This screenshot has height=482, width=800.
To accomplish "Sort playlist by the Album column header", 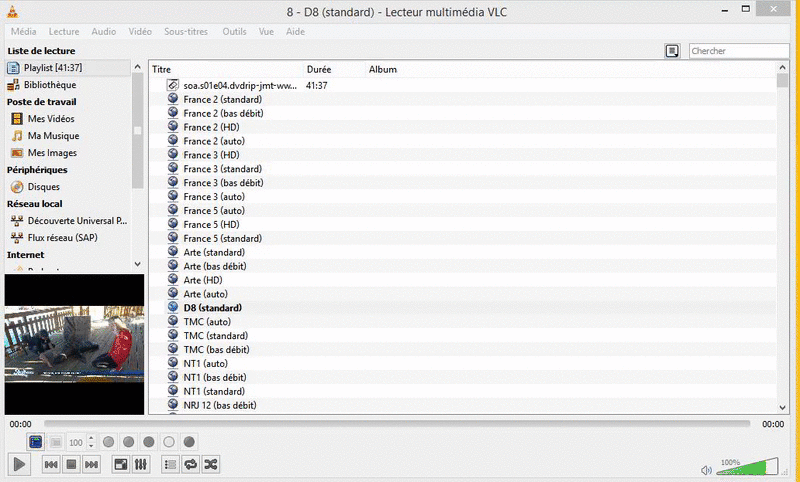I will 570,69.
